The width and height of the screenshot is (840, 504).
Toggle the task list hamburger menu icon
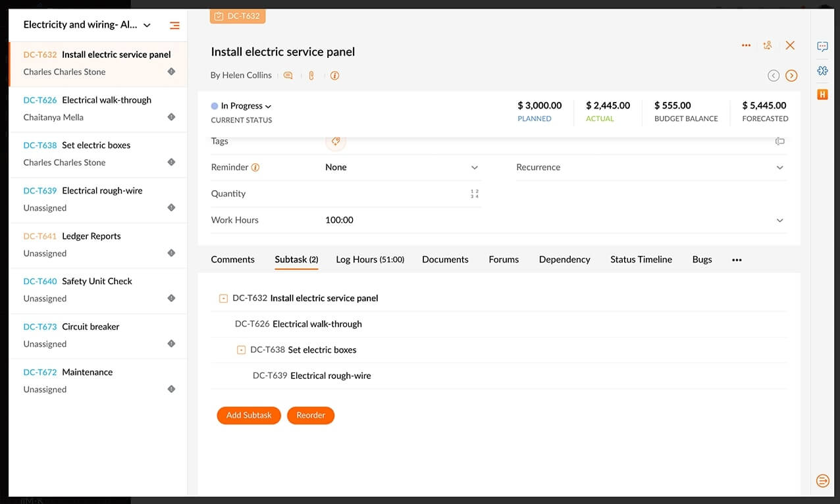click(x=174, y=26)
